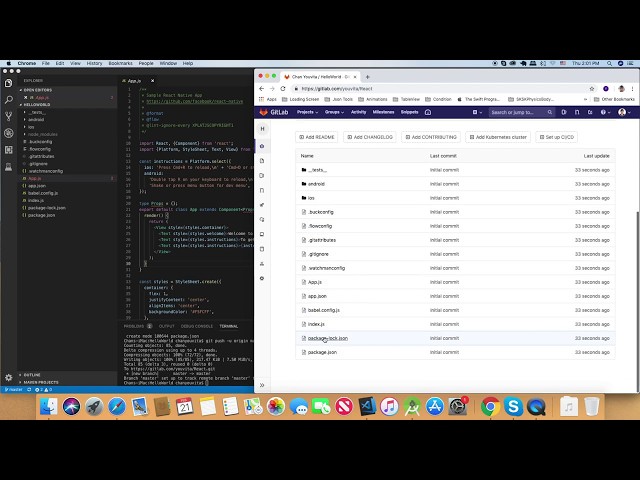Open a new Chrome tab
640x480 pixels.
tap(368, 77)
